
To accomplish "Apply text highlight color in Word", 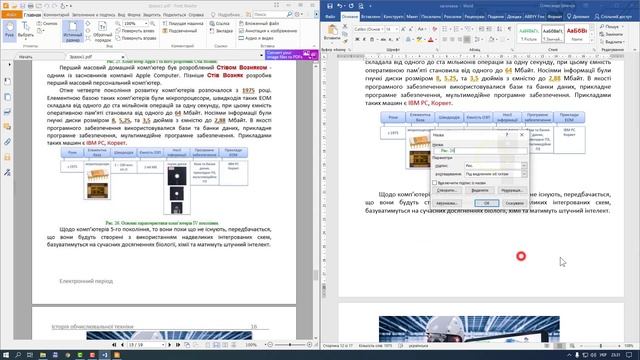I will pyautogui.click(x=419, y=40).
